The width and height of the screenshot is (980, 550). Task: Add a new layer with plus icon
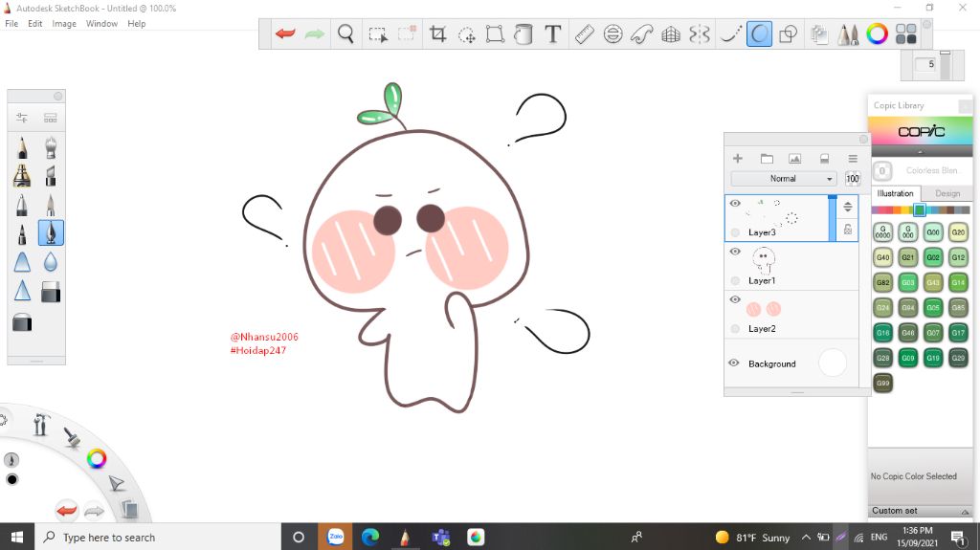(x=738, y=159)
